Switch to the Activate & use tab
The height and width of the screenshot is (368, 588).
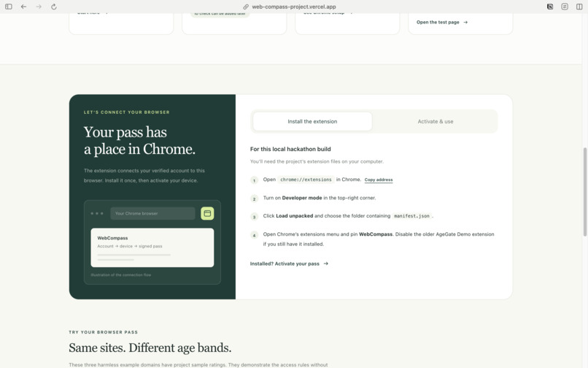point(436,121)
